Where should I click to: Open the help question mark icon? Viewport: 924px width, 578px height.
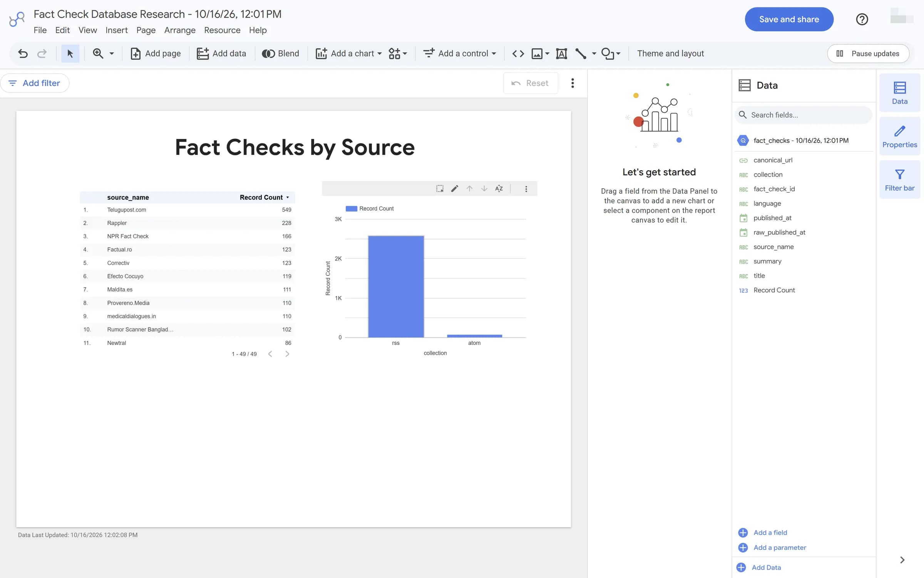[862, 19]
